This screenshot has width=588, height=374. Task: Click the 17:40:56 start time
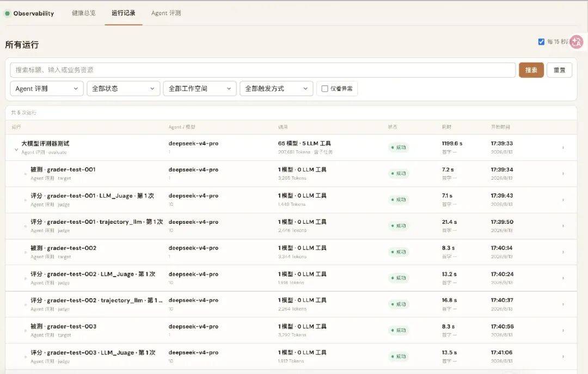(502, 326)
